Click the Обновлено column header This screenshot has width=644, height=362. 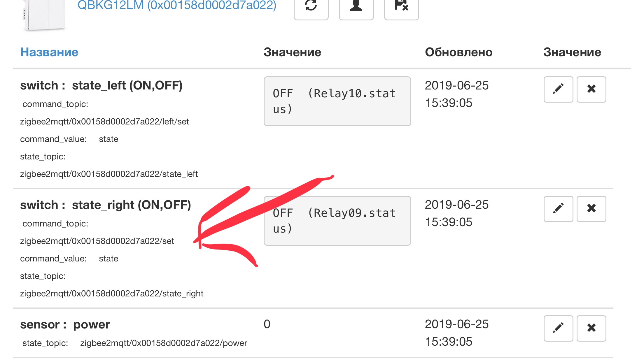(459, 52)
